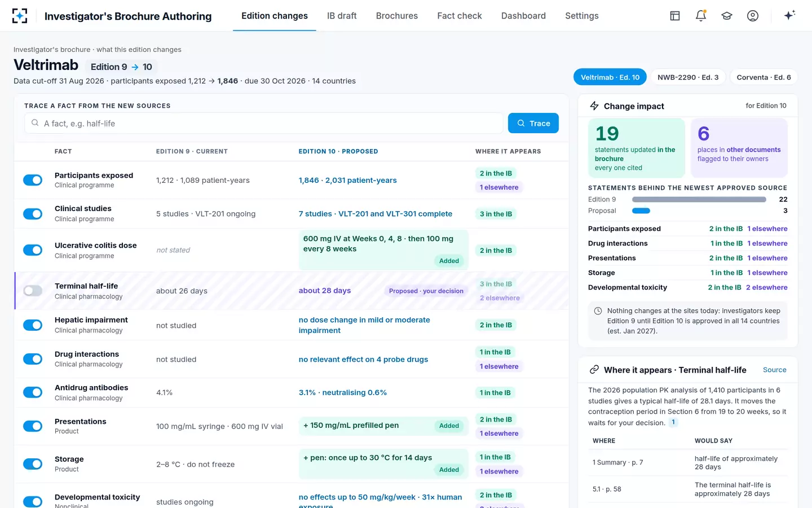This screenshot has height=508, width=812.
Task: Click the link icon beside Where it appears
Action: pos(594,370)
